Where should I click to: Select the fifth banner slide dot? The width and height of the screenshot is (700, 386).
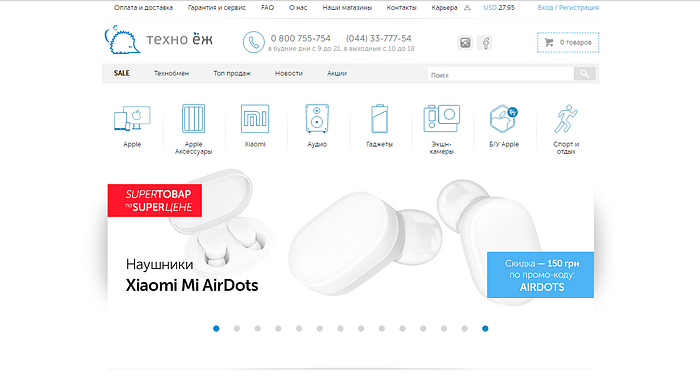point(299,328)
